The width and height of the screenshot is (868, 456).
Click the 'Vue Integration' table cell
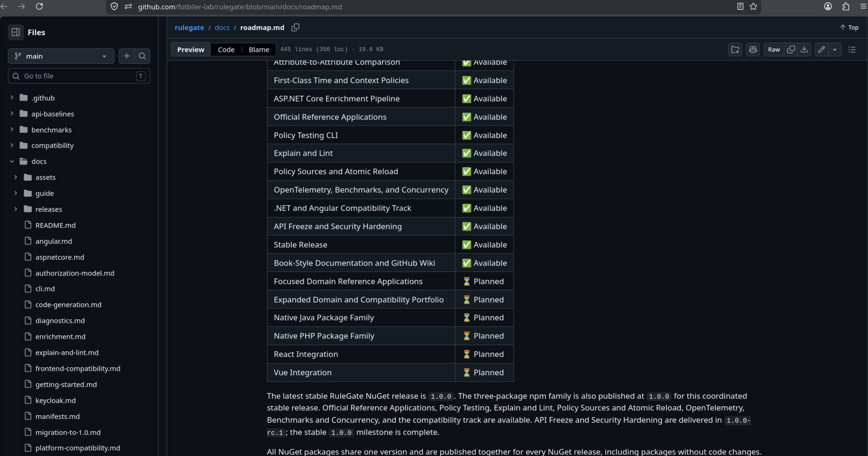click(x=361, y=372)
